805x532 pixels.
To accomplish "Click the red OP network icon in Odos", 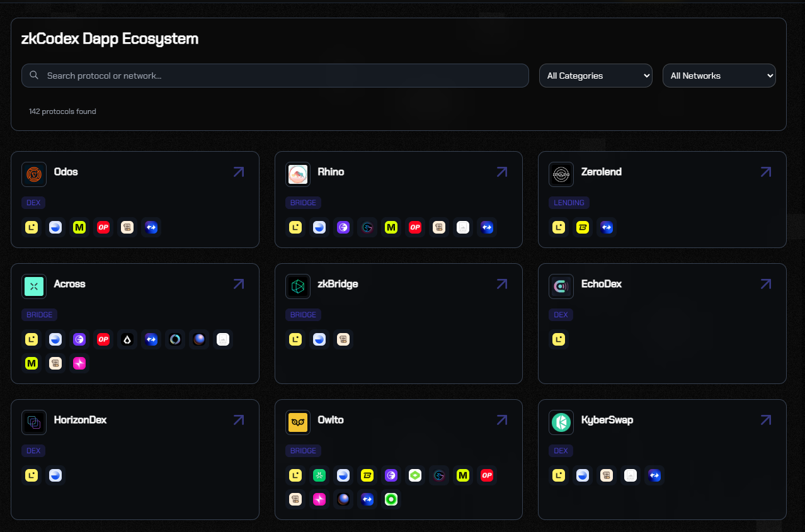I will (x=103, y=227).
